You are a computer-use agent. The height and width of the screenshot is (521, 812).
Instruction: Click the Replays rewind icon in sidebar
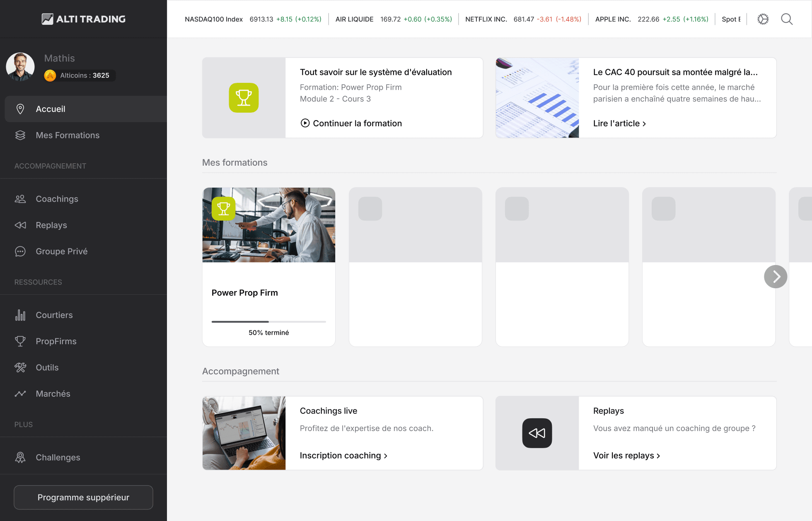[x=20, y=225]
